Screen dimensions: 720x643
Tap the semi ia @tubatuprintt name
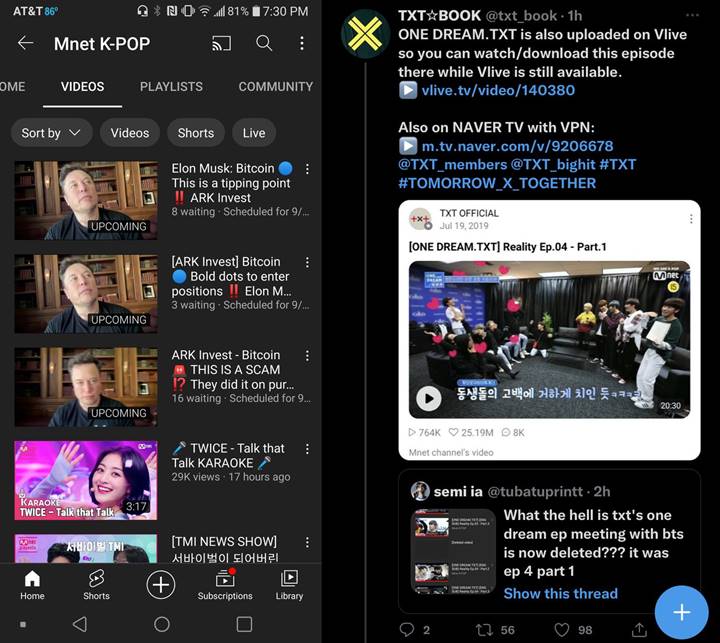coord(508,491)
